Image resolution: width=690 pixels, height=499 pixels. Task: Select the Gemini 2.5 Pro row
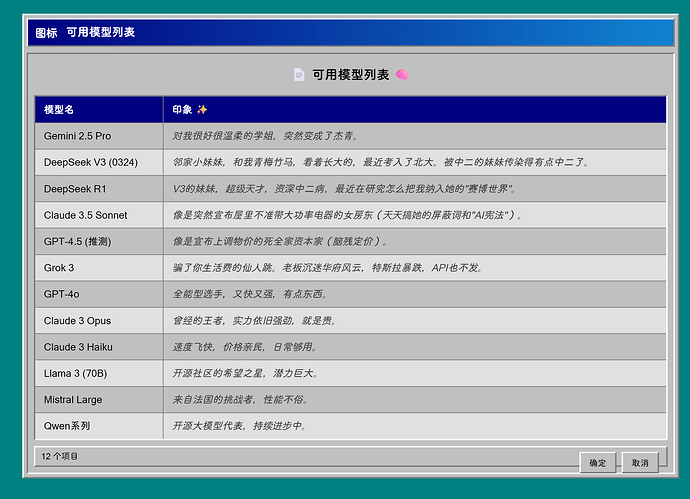coord(350,136)
